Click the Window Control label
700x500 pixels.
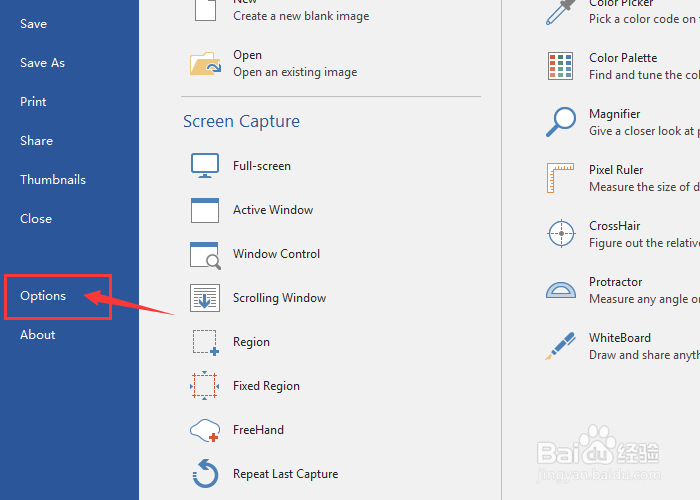pyautogui.click(x=276, y=254)
